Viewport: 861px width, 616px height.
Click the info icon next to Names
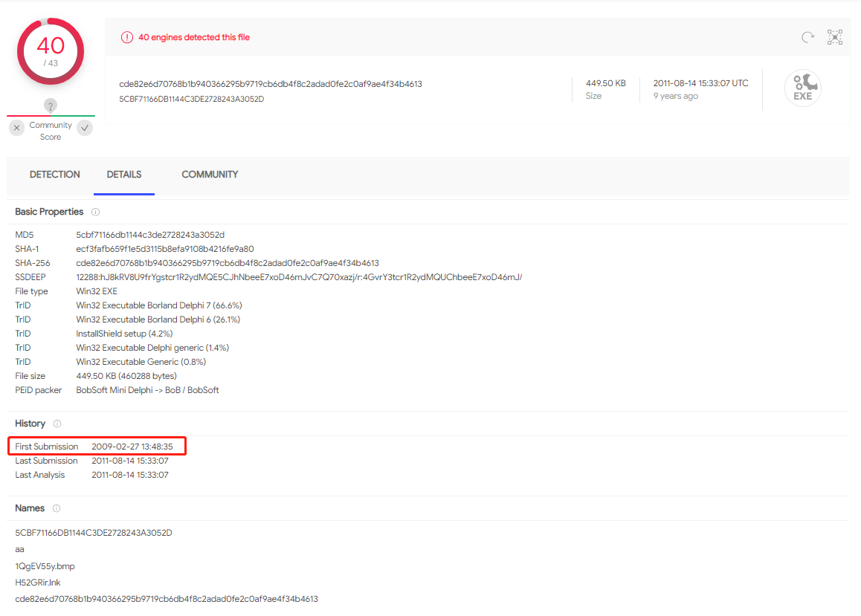coord(57,508)
